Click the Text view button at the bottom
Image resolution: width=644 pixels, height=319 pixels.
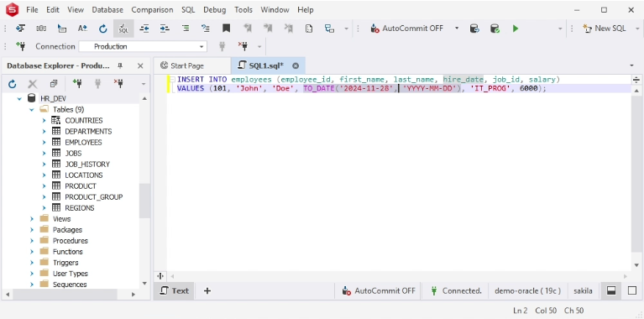tap(174, 290)
